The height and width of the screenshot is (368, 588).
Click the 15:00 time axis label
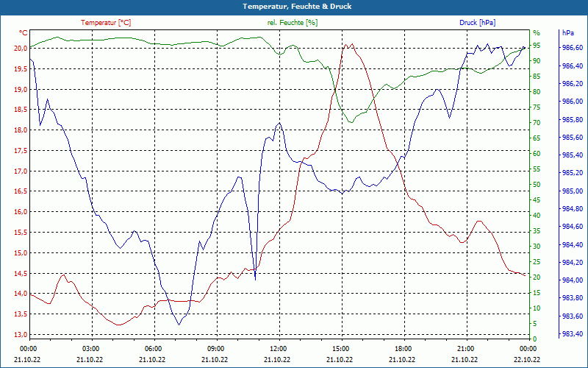click(x=341, y=348)
